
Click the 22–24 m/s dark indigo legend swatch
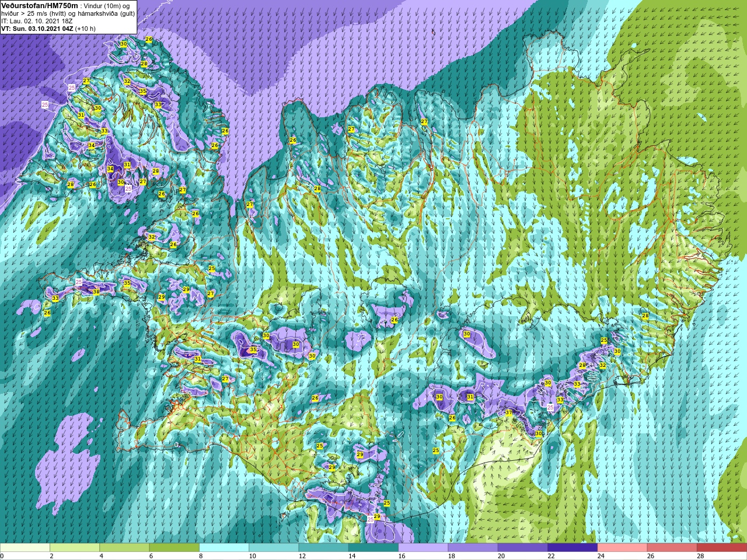(573, 548)
